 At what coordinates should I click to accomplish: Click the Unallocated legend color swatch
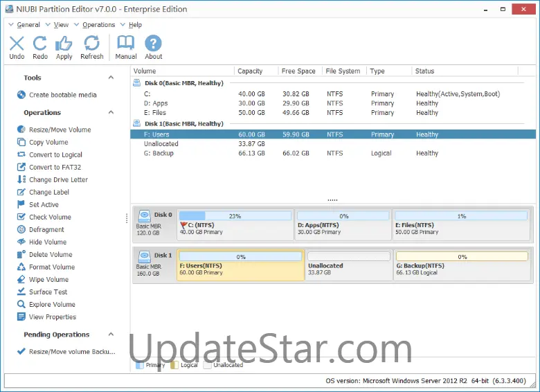[x=207, y=365]
